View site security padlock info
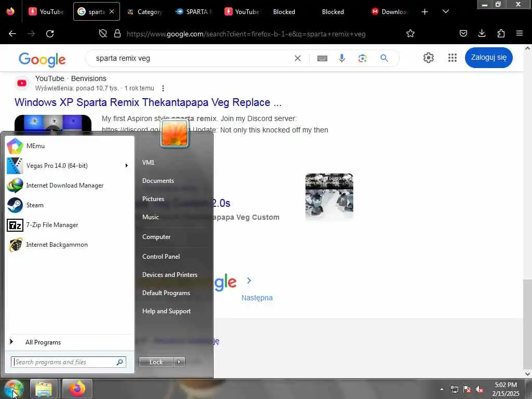The image size is (532, 399). point(117,34)
